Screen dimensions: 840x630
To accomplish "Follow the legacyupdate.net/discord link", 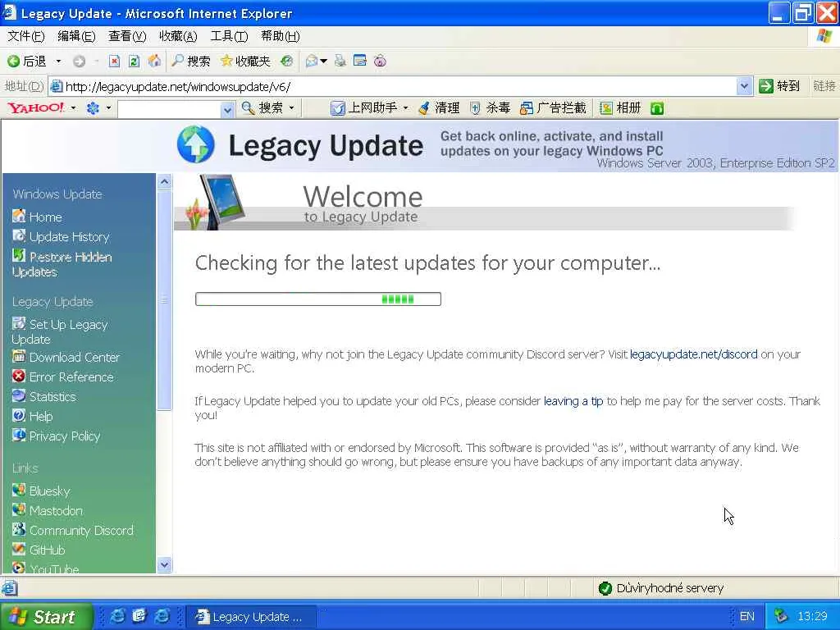I will 694,354.
